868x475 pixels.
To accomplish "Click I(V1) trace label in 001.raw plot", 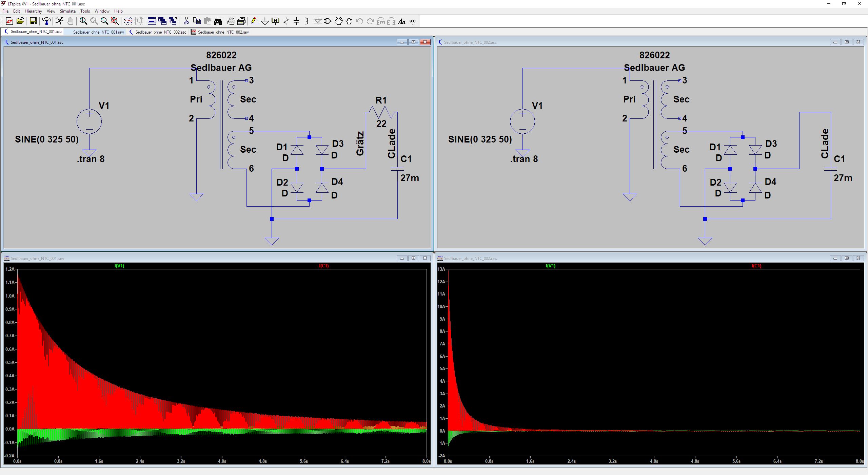I will [x=119, y=266].
